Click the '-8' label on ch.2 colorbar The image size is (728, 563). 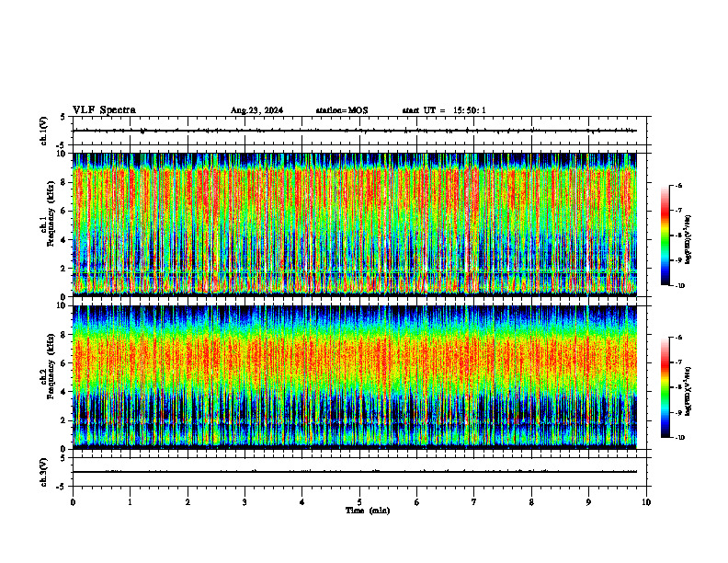pyautogui.click(x=678, y=387)
